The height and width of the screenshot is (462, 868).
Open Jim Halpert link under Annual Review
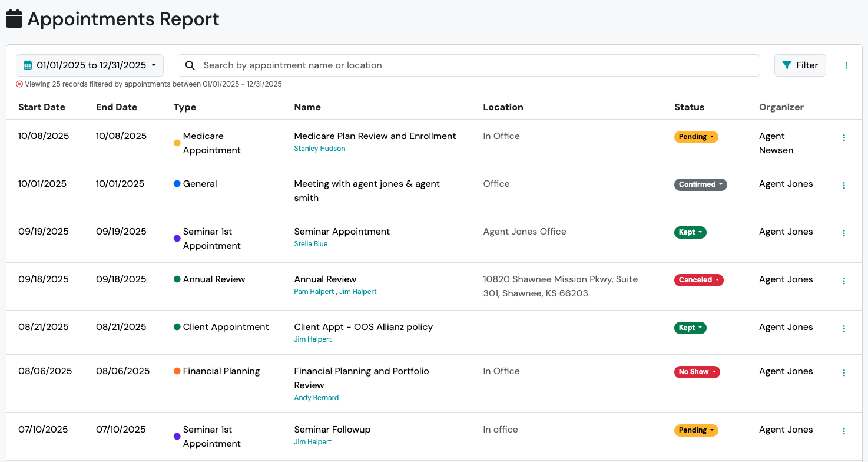[358, 292]
